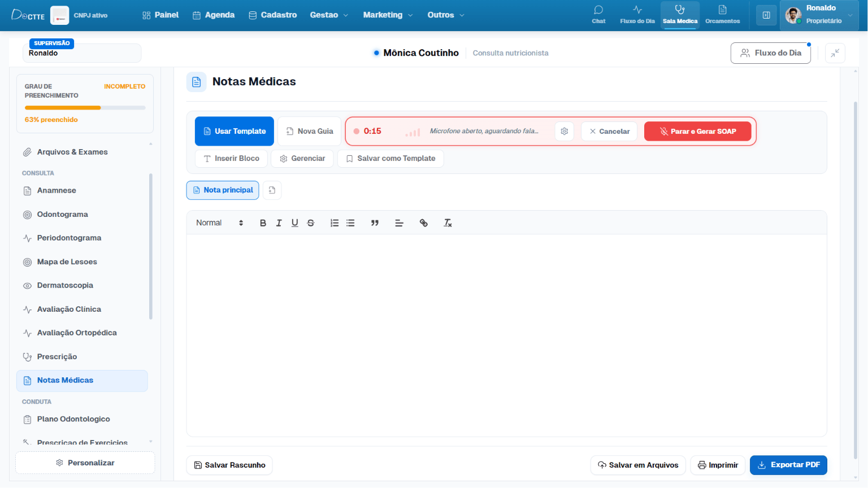Apply strikethrough text formatting
This screenshot has height=488, width=868.
310,223
